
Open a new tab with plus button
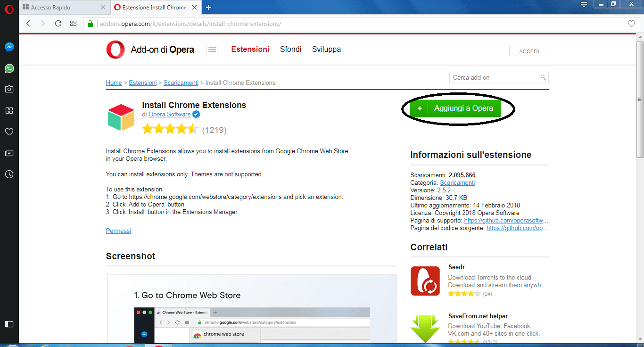pos(209,7)
